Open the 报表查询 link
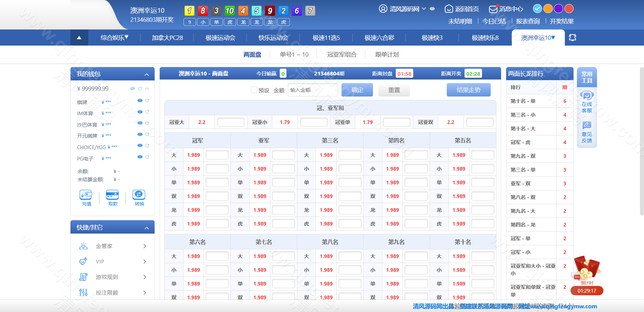The width and height of the screenshot is (644, 312). click(528, 21)
